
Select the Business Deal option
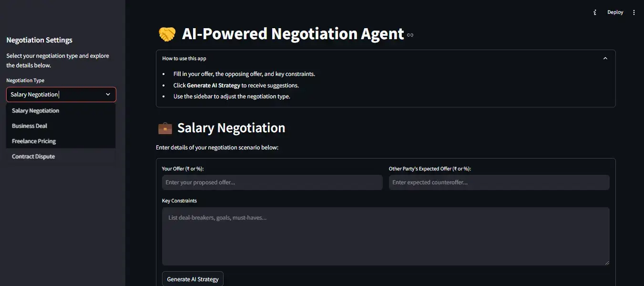30,126
